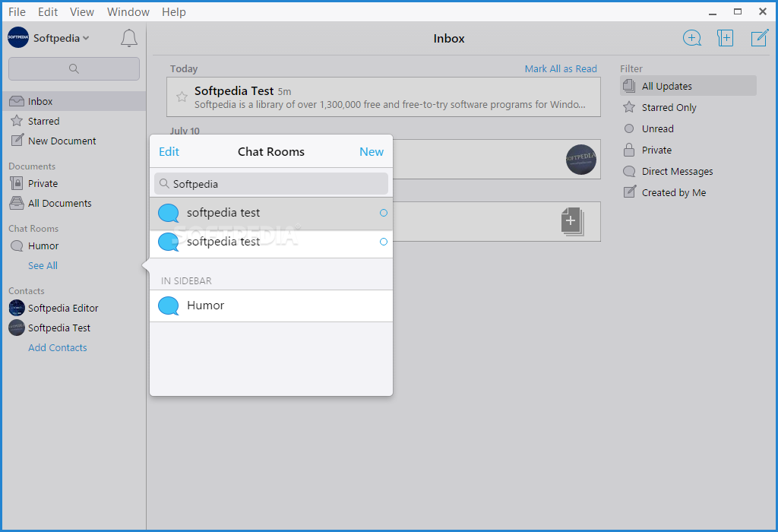This screenshot has width=778, height=532.
Task: Select Humor row under In Sidebar
Action: 271,306
